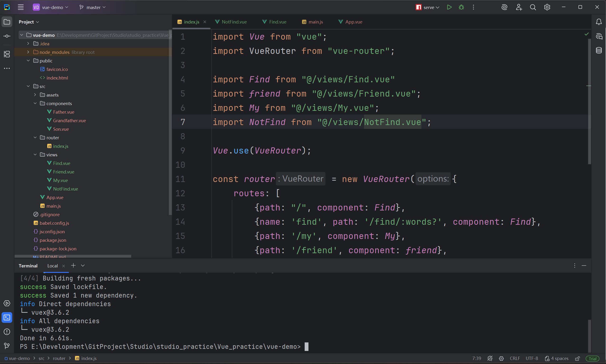Image resolution: width=606 pixels, height=364 pixels.
Task: Open the Commit tool window
Action: click(x=7, y=36)
